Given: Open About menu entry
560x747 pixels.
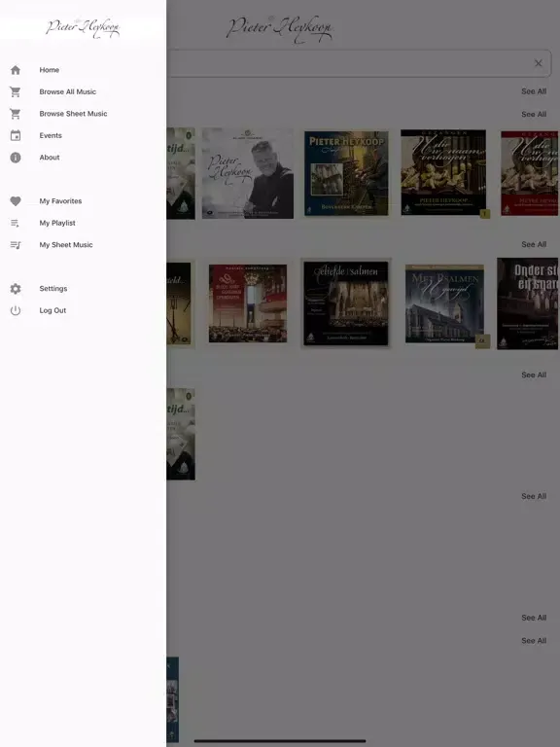Looking at the screenshot, I should [83, 158].
